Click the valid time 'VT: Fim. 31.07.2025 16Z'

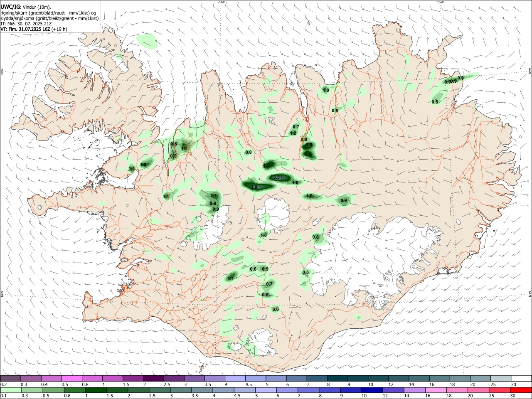pos(26,29)
